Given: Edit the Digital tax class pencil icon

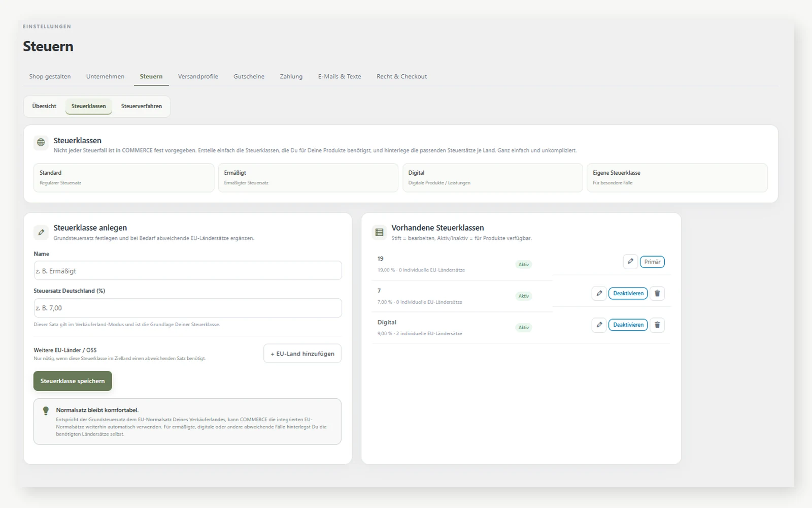Looking at the screenshot, I should coord(599,325).
